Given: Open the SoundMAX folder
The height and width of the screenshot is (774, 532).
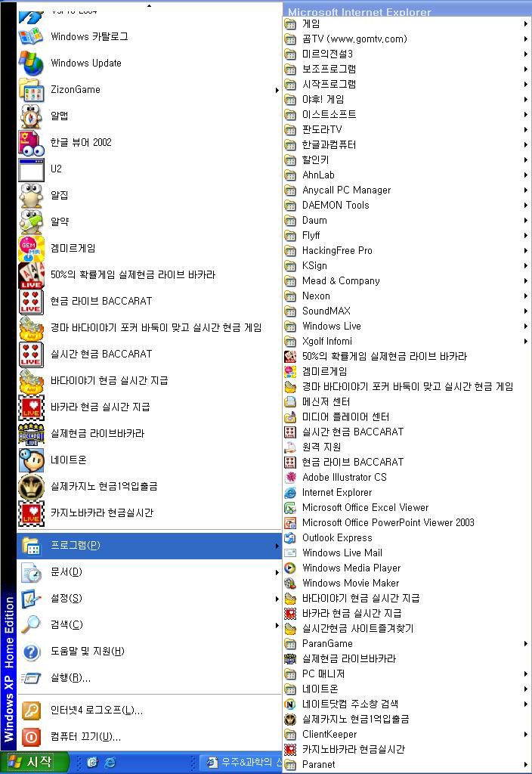Looking at the screenshot, I should point(407,311).
